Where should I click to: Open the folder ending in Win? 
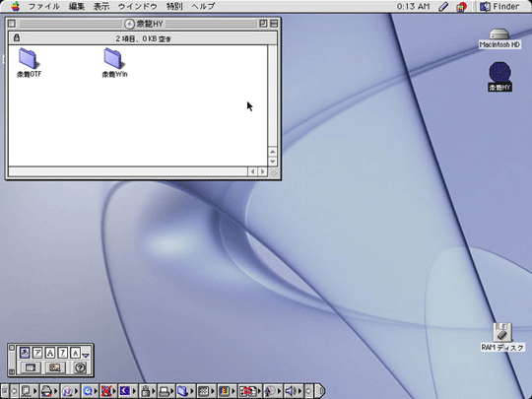pyautogui.click(x=114, y=63)
